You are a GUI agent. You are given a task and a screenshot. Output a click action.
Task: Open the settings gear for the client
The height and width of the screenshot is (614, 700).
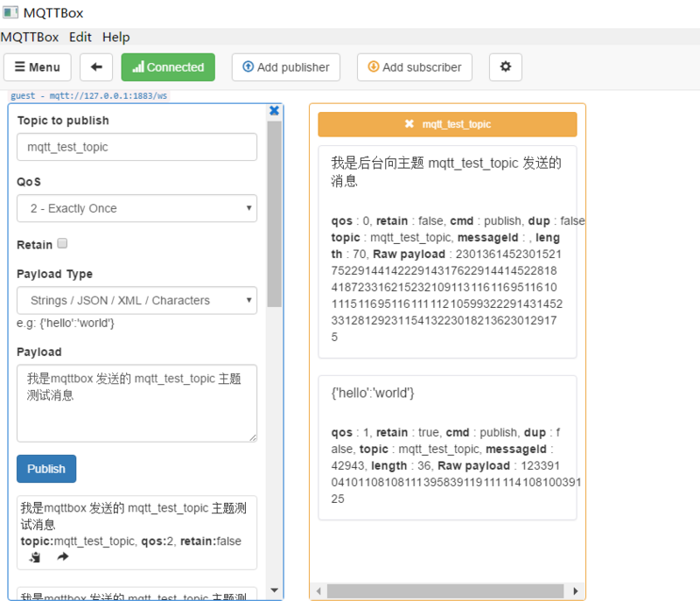505,66
